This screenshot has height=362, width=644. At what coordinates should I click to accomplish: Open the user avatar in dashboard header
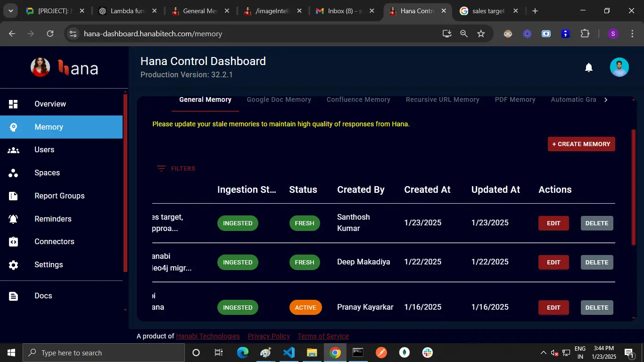click(x=619, y=67)
